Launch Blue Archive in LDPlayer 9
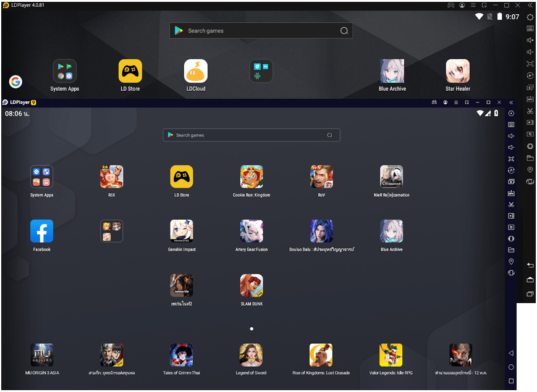Viewport: 537px width, 392px height. tap(391, 231)
